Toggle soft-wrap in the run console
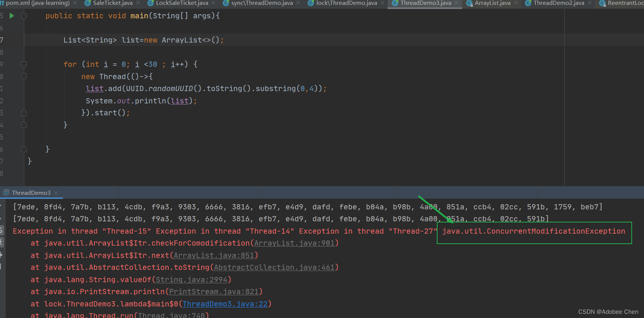Viewport: 644px width, 318px height. tap(1, 230)
